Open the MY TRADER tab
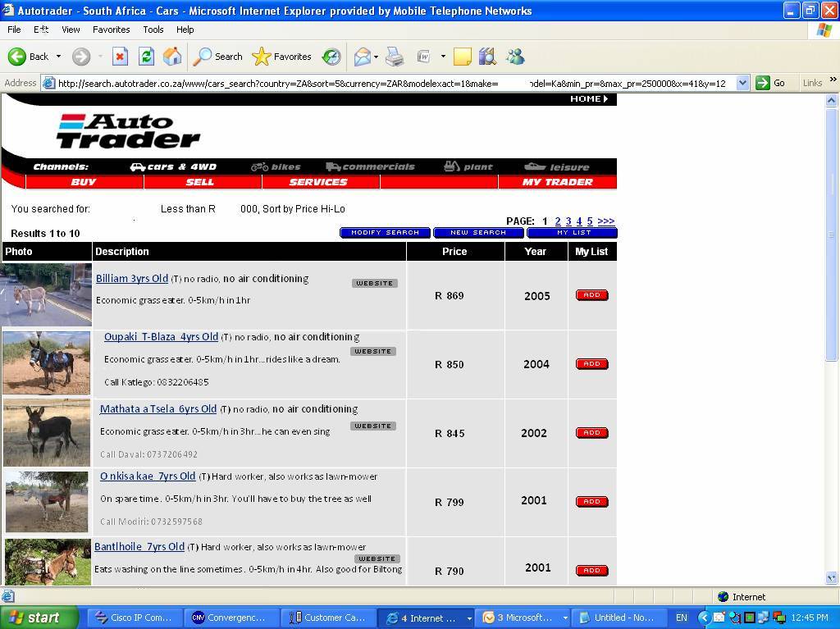Screen dimensions: 840x629 [557, 181]
